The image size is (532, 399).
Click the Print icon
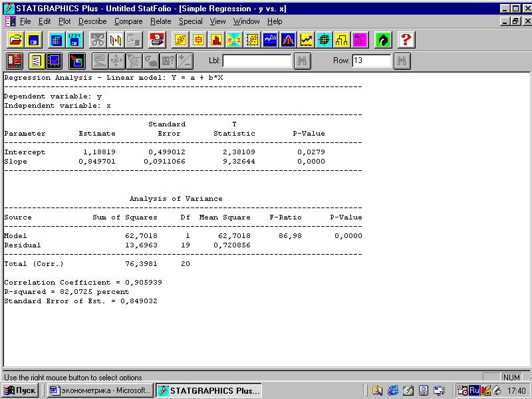point(157,40)
